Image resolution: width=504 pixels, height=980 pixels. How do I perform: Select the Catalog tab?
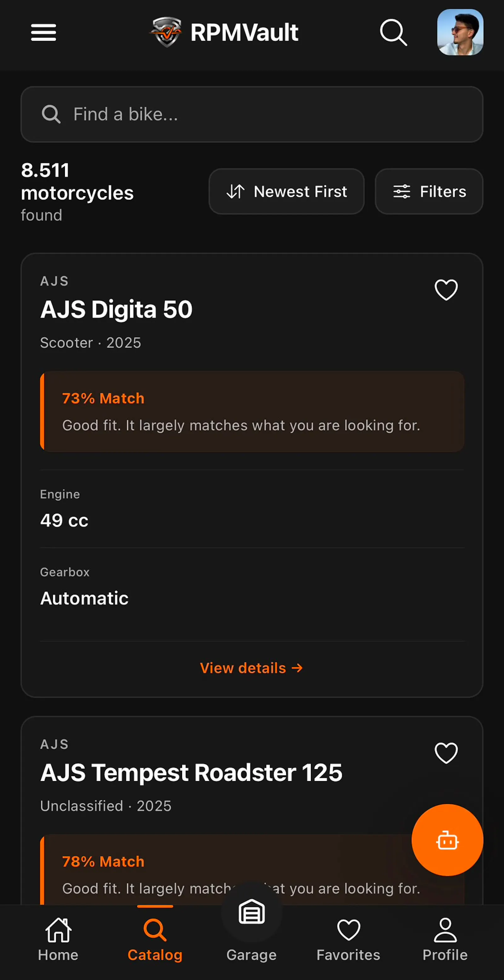[x=155, y=940]
